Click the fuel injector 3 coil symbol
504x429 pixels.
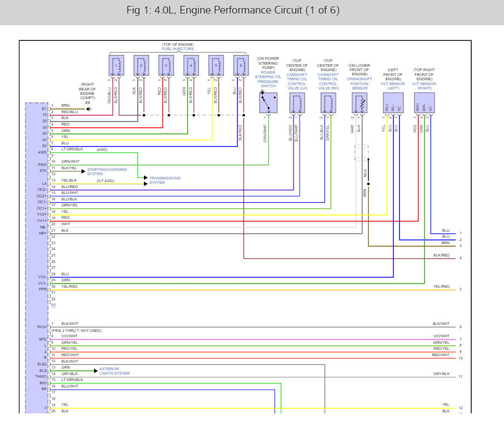click(166, 66)
